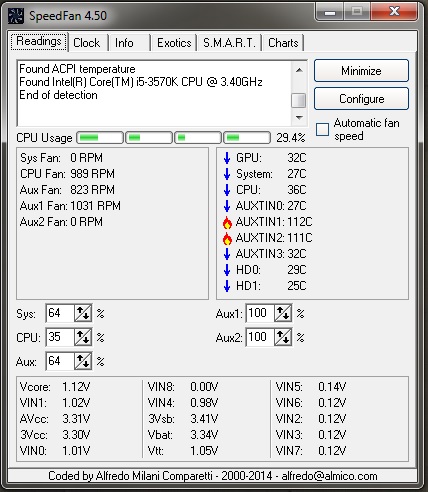Click the 3Vsb 3.41V reading
Viewport: 428px width, 492px height.
(183, 419)
